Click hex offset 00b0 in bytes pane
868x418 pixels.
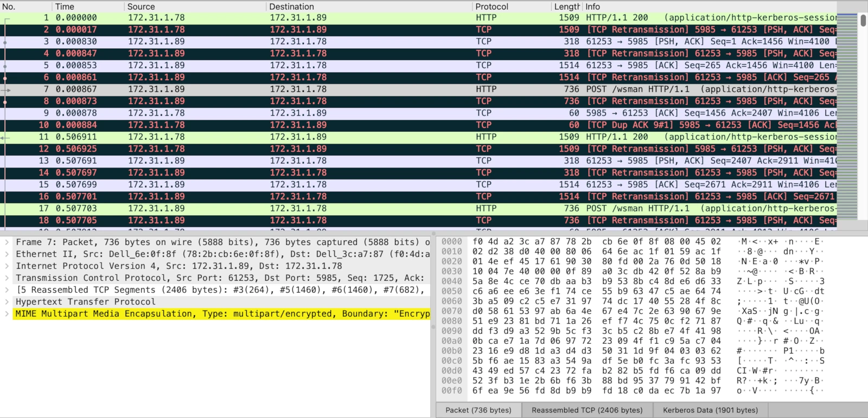(x=451, y=351)
